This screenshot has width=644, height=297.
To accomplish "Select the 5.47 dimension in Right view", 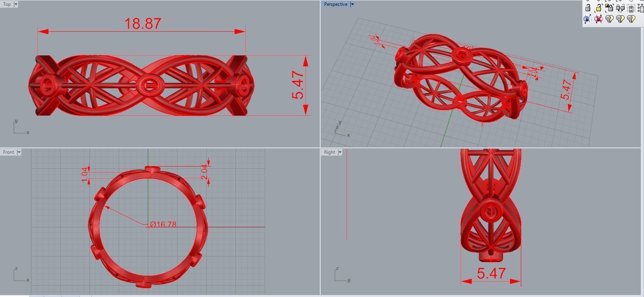I will 491,273.
